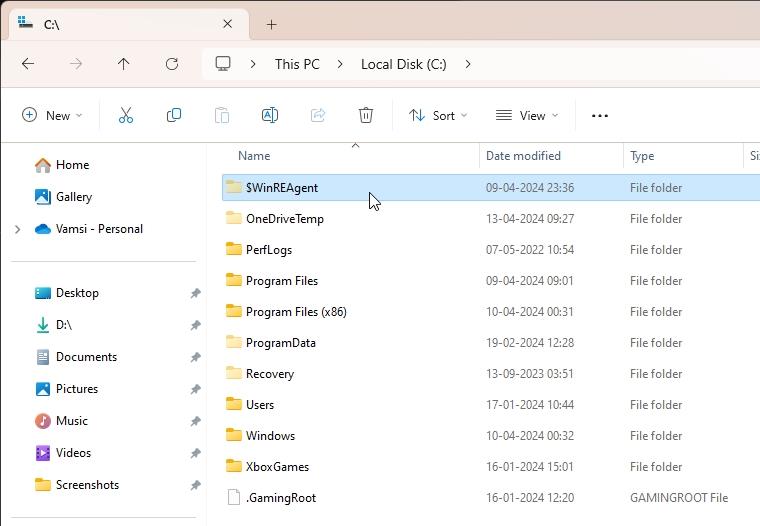Click the pin icon next to Screenshots

point(195,485)
